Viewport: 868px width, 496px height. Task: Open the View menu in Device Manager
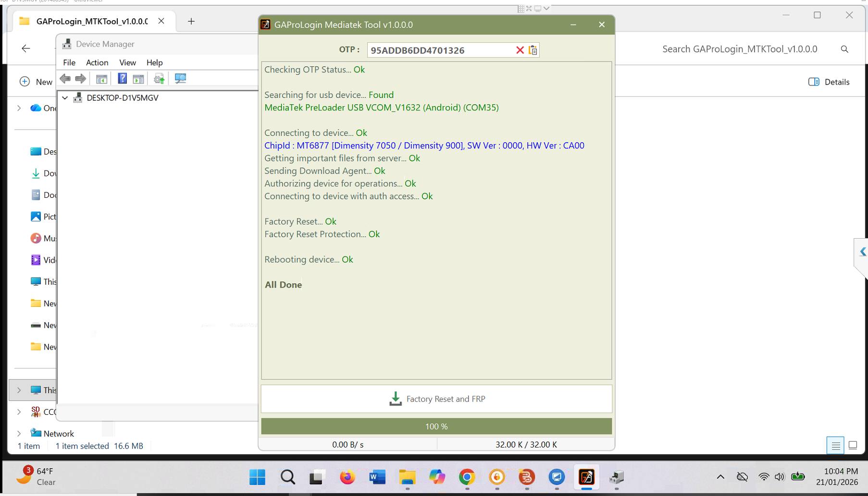coord(127,62)
